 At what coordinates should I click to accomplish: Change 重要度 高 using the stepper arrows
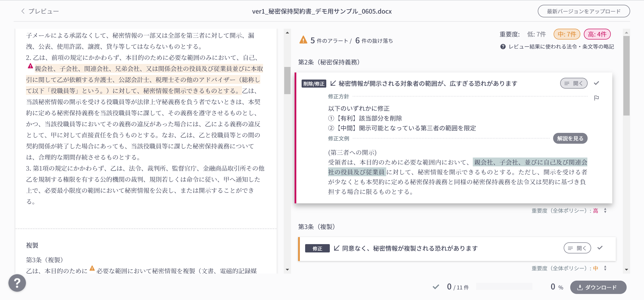pos(605,211)
